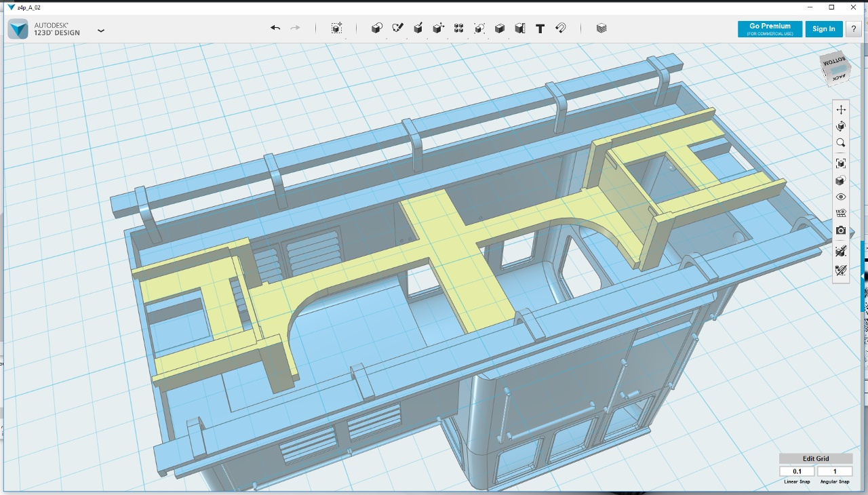Toggle the solids display icon with slash
This screenshot has height=495, width=868.
click(841, 251)
